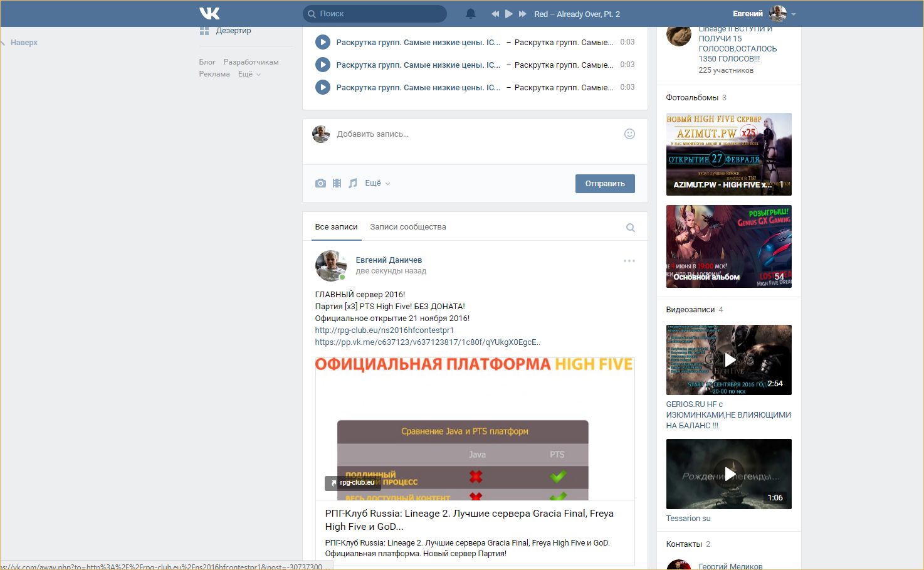Attach a video with film icon
Screen dimensions: 924x570
click(x=337, y=183)
